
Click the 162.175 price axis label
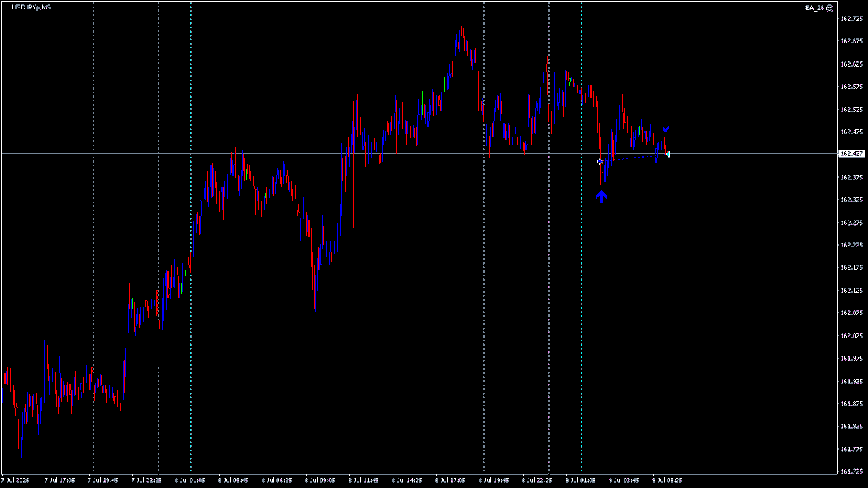tap(851, 267)
